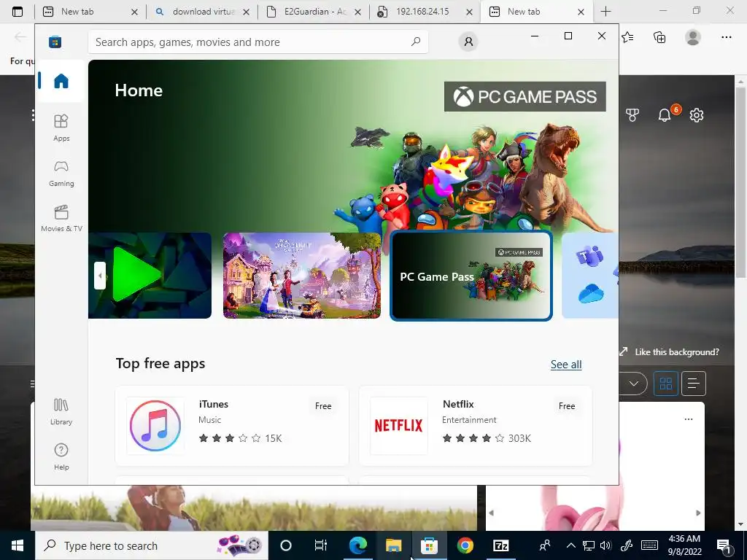
Task: Click the iTunes app icon
Action: click(x=155, y=426)
